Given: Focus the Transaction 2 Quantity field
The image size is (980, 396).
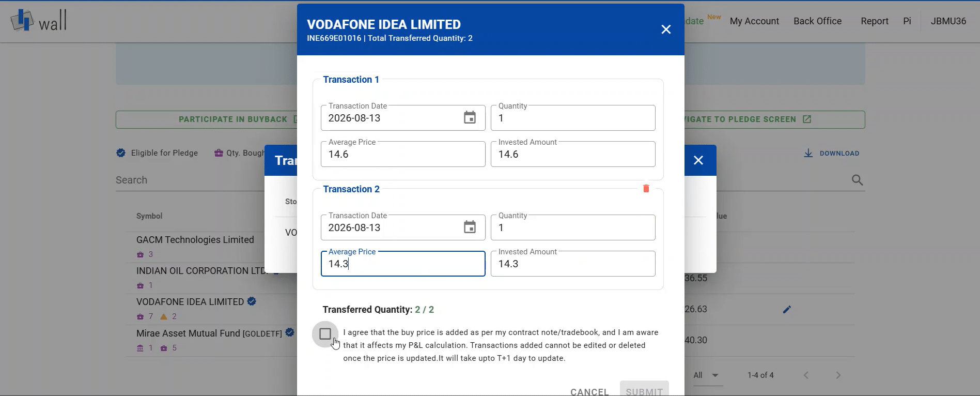Looking at the screenshot, I should pos(573,227).
